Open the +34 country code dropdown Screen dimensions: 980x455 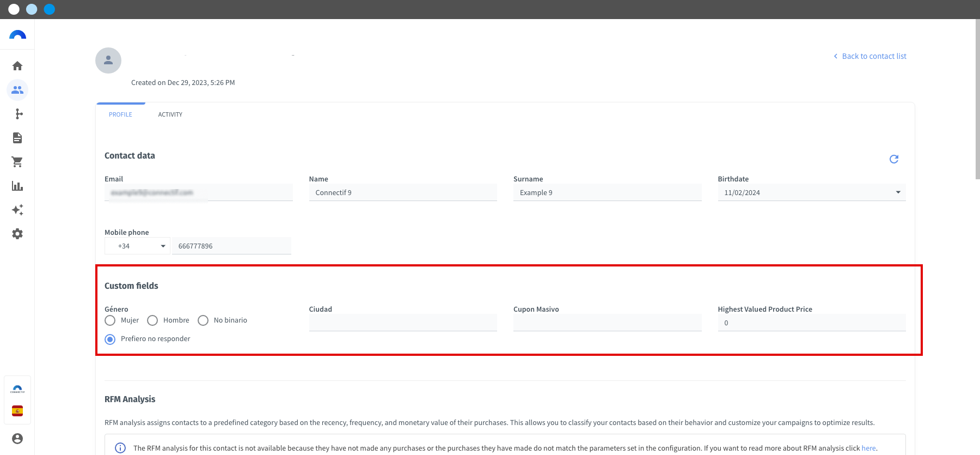[x=137, y=246]
